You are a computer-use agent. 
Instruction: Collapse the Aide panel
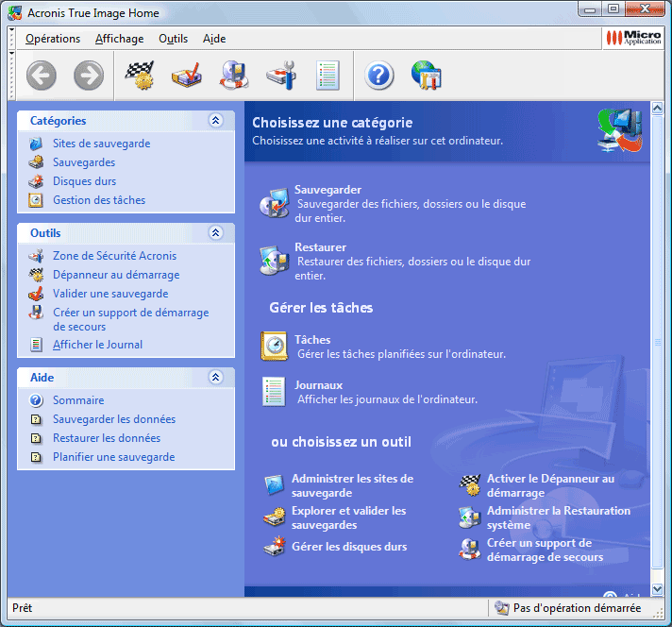tap(215, 378)
